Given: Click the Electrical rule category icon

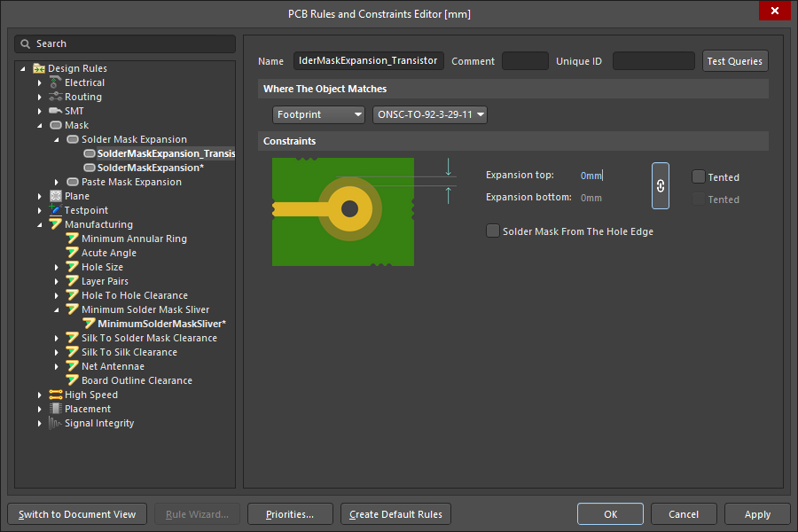Looking at the screenshot, I should click(56, 82).
